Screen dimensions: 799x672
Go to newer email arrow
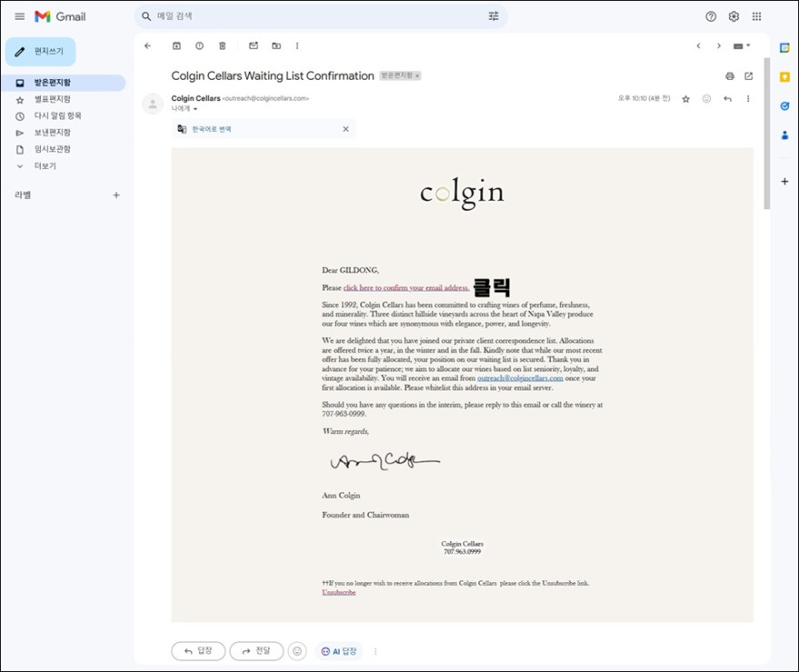point(698,45)
